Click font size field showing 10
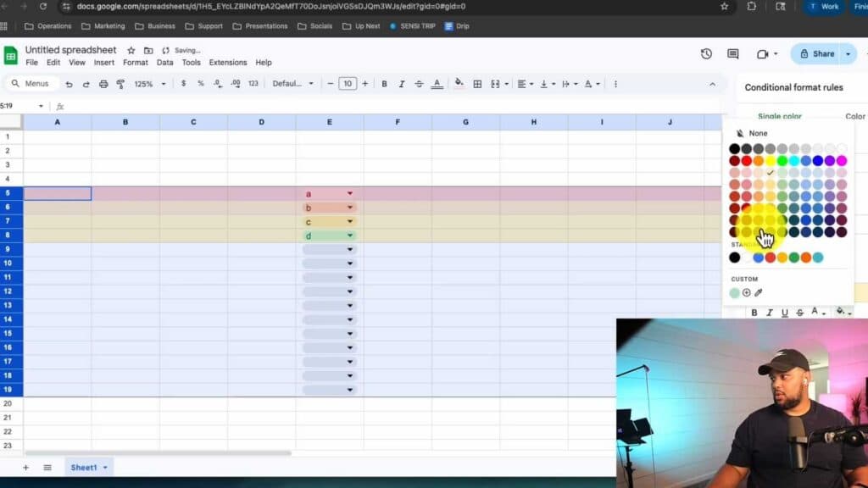 [348, 84]
